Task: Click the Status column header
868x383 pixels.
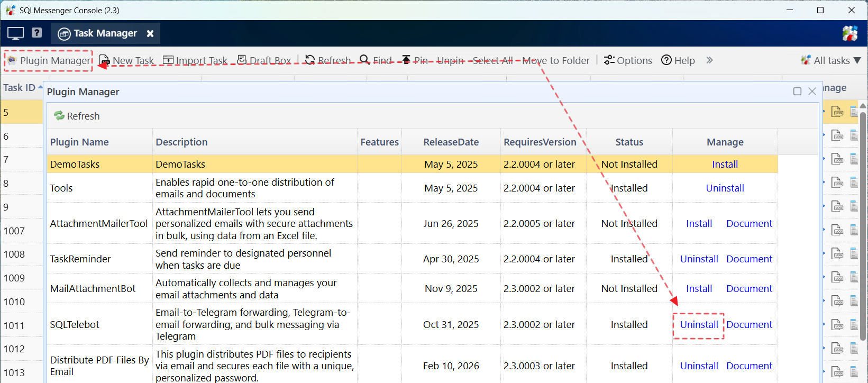Action: point(629,142)
